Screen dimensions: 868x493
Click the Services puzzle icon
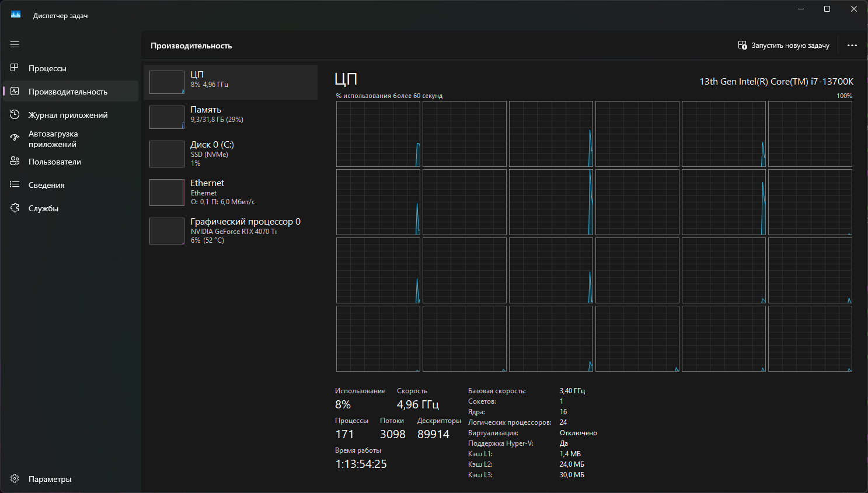15,208
